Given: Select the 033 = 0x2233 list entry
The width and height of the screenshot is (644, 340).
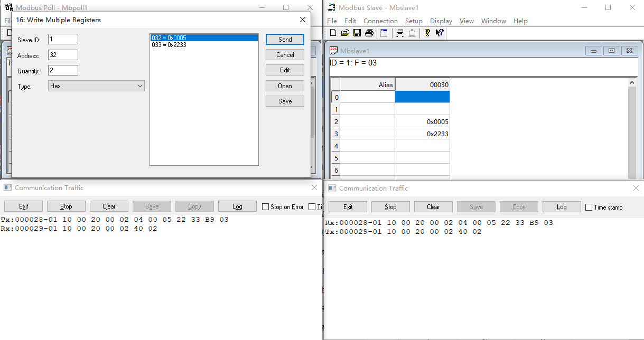Looking at the screenshot, I should tap(169, 45).
